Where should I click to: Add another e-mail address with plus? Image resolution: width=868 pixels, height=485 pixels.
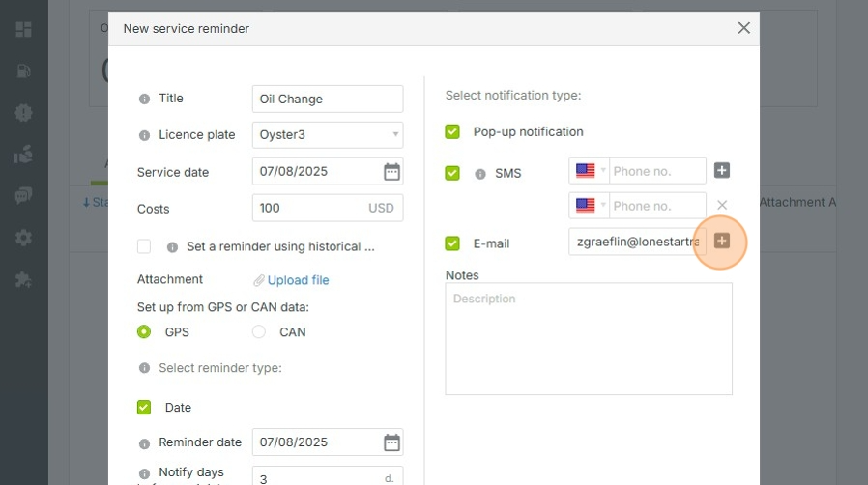coord(722,241)
